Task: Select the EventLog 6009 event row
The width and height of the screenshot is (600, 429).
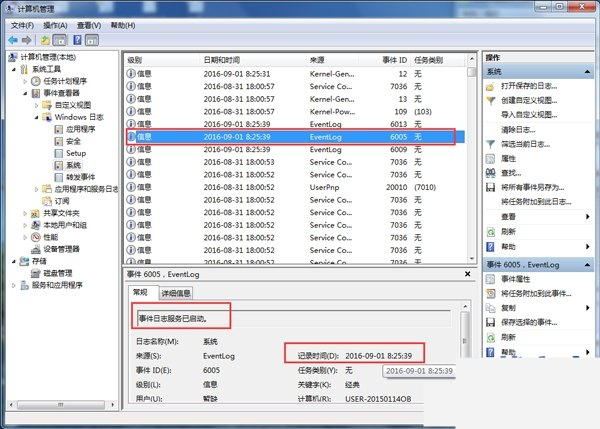Action: pyautogui.click(x=295, y=149)
